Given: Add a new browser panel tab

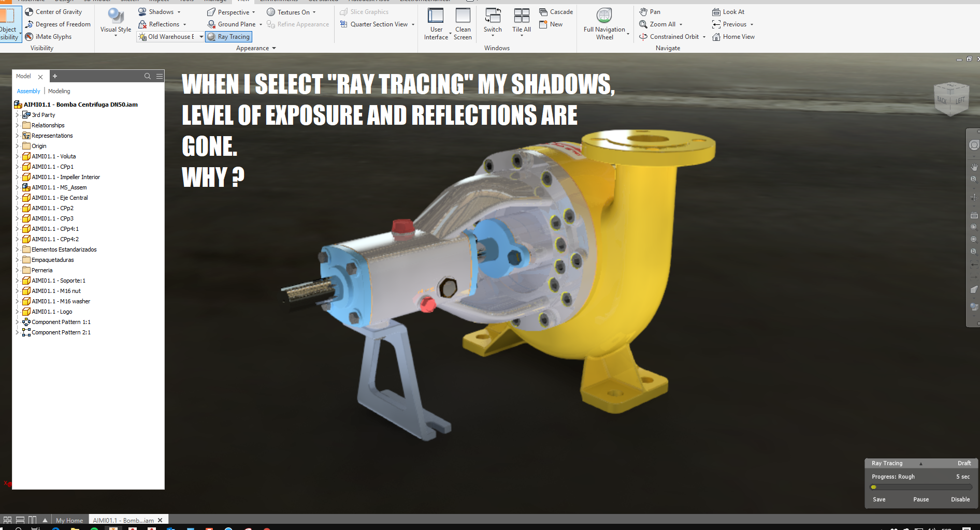Looking at the screenshot, I should [x=55, y=76].
